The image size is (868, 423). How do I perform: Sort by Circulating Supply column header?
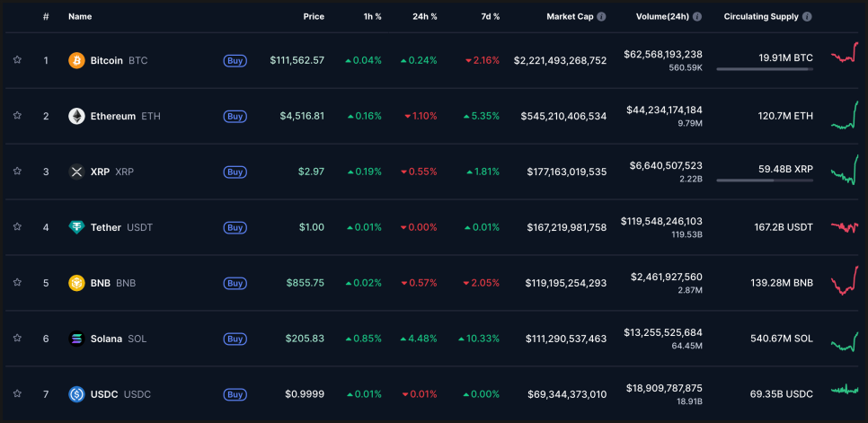tap(761, 16)
